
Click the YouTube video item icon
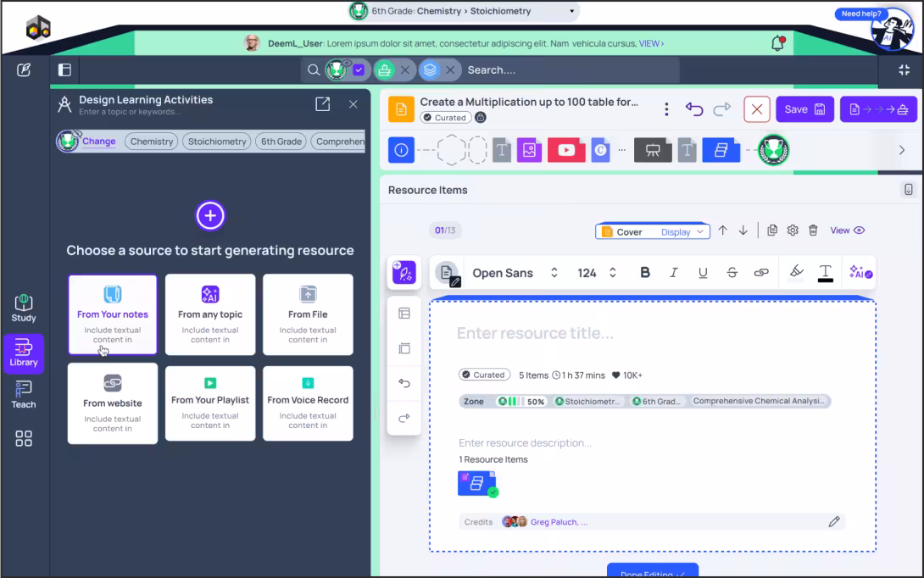click(x=566, y=150)
